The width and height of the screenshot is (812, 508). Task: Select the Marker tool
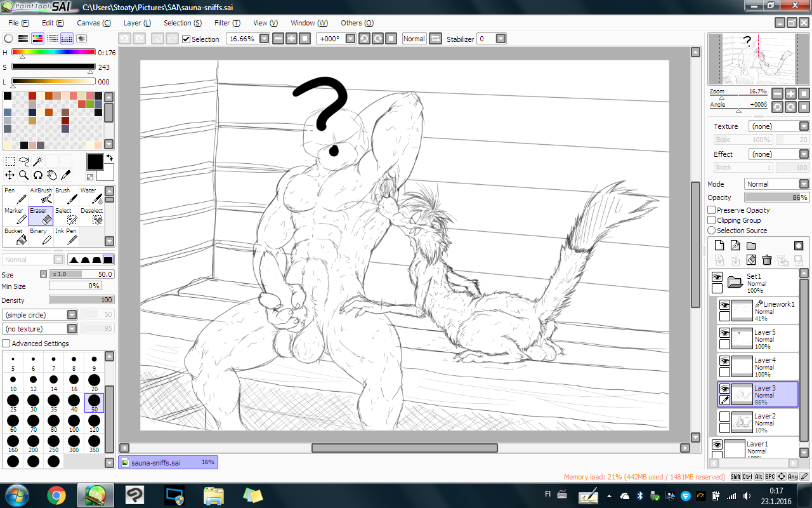pos(15,216)
